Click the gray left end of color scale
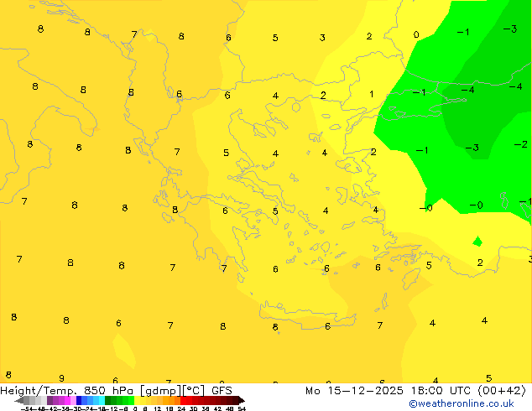 tap(23, 400)
